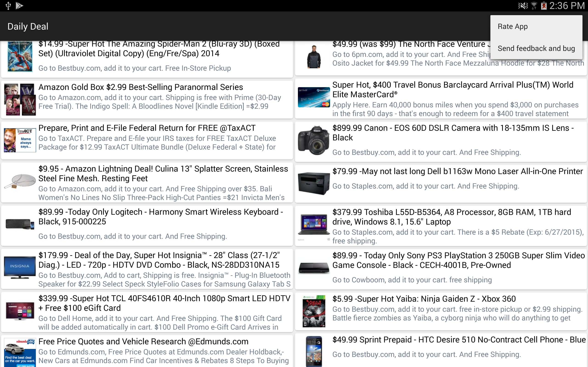Open the Canon EOS 60D camera image
Viewport: 588px width, 367px height.
pyautogui.click(x=314, y=140)
